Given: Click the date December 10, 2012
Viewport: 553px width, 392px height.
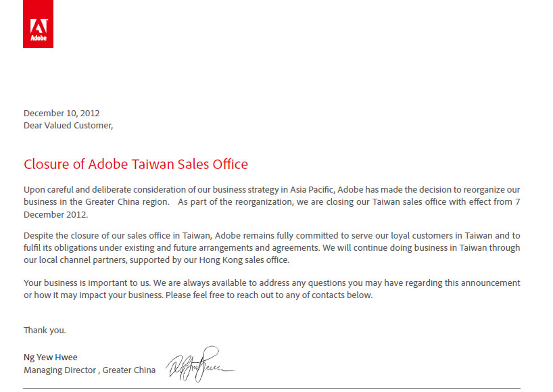Looking at the screenshot, I should (62, 113).
